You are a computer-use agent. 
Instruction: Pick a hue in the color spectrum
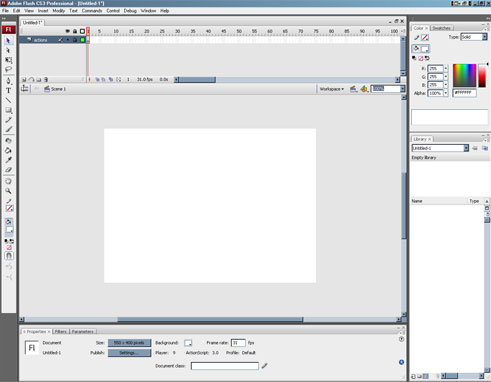[x=464, y=75]
